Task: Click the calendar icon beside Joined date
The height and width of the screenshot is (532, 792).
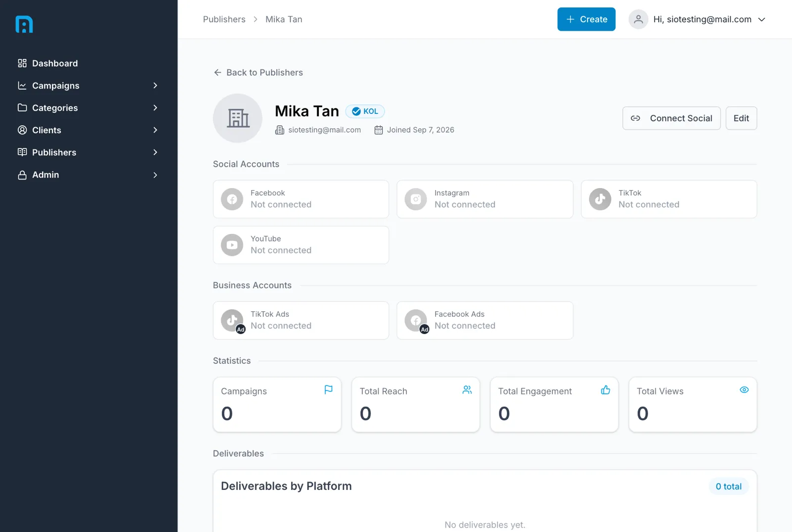Action: [379, 130]
